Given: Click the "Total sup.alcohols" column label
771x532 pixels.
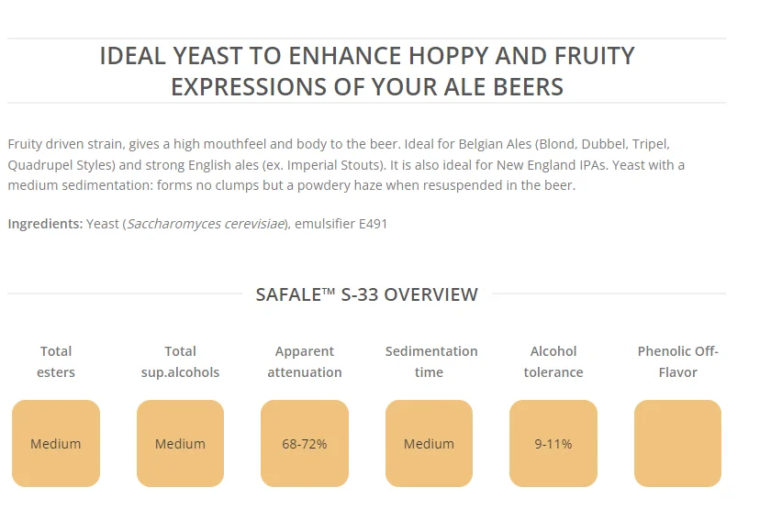Looking at the screenshot, I should coord(180,361).
